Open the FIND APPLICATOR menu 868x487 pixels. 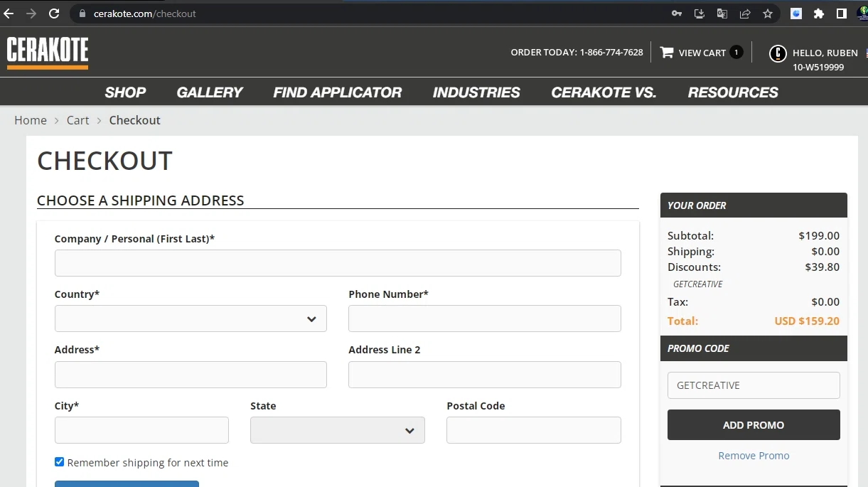[337, 92]
